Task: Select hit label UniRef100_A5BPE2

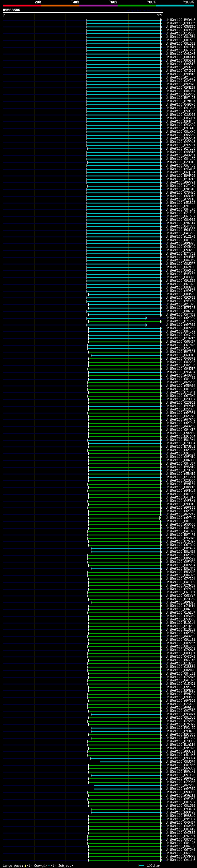Action: click(x=180, y=67)
